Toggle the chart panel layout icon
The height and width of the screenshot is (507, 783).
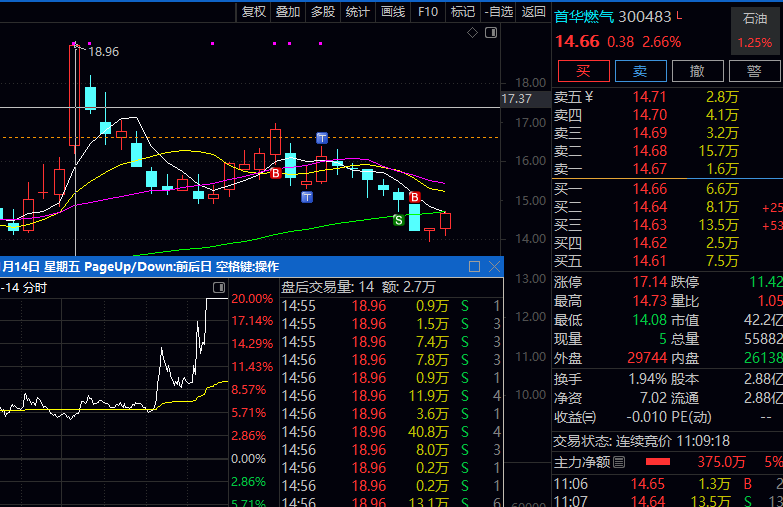click(491, 33)
